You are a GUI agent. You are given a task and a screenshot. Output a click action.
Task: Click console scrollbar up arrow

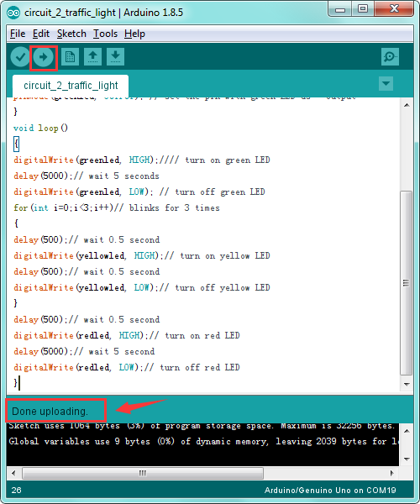click(407, 431)
